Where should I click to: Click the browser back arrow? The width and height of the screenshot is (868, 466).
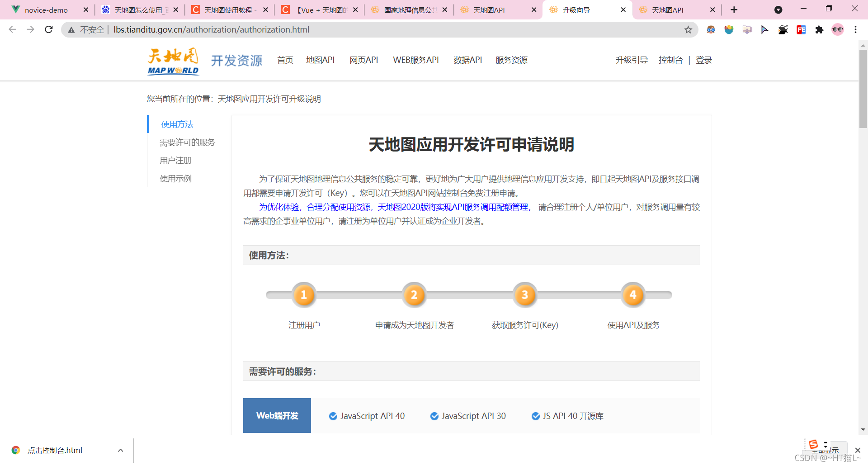[13, 29]
